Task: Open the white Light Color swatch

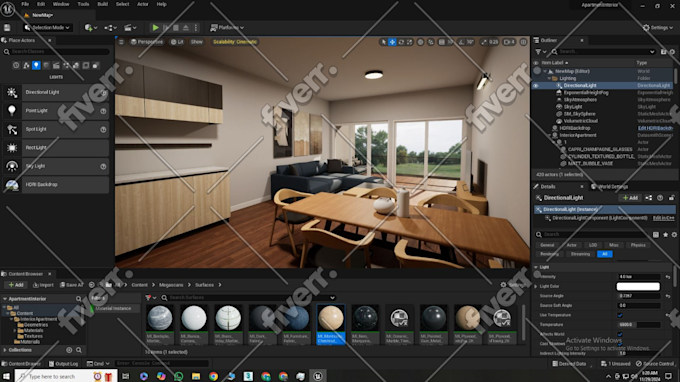Action: point(638,287)
